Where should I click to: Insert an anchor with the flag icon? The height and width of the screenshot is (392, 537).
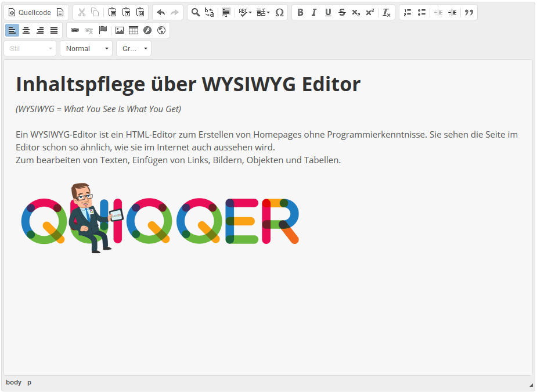(x=103, y=31)
